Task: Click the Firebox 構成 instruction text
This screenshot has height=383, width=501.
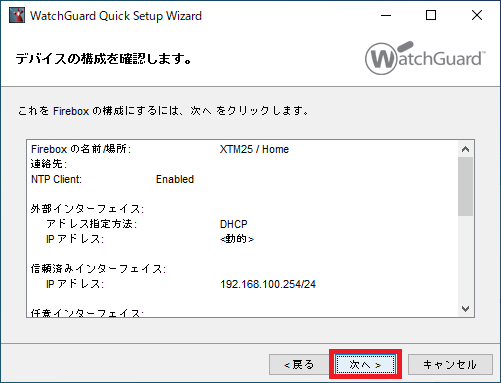Action: (x=163, y=111)
